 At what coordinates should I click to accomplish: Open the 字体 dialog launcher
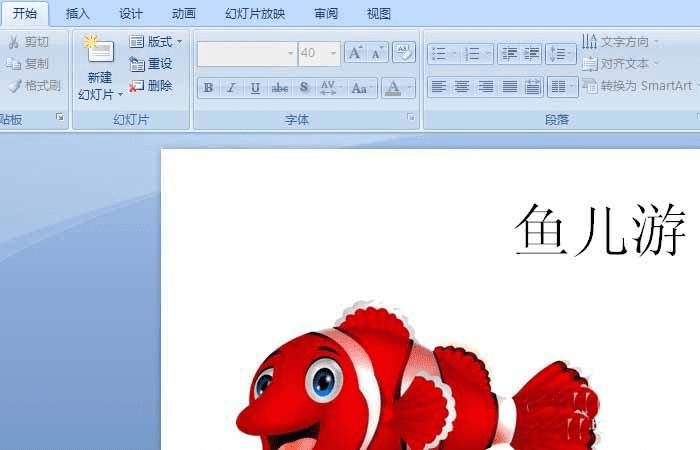[x=410, y=117]
